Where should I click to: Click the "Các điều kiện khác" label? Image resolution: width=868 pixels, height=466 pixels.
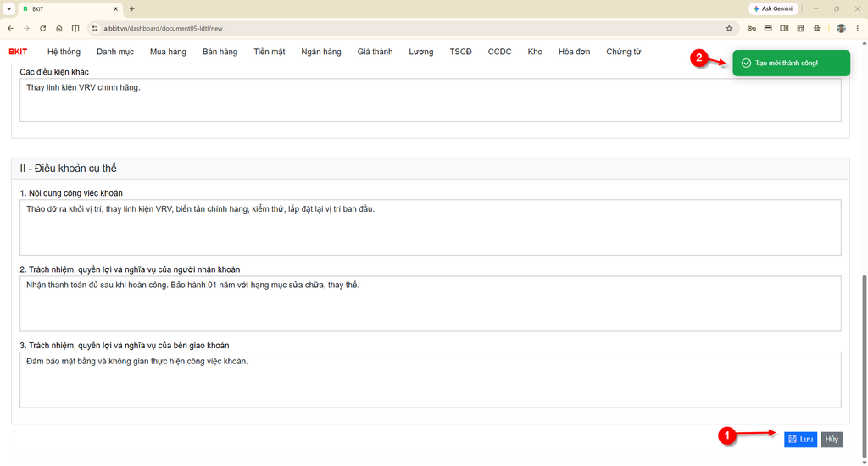pyautogui.click(x=54, y=72)
